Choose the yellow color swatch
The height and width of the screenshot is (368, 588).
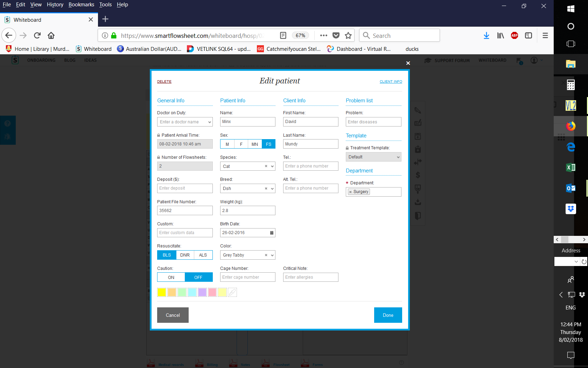click(162, 292)
